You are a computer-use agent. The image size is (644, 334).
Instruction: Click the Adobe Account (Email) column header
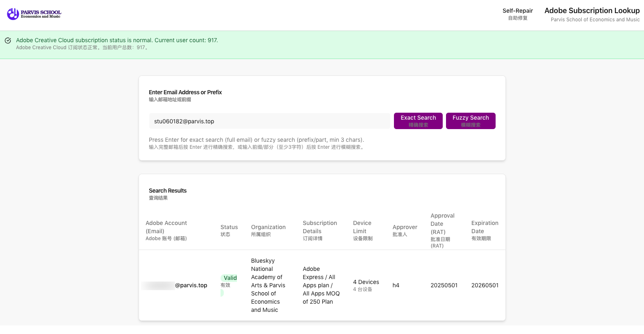(x=166, y=230)
